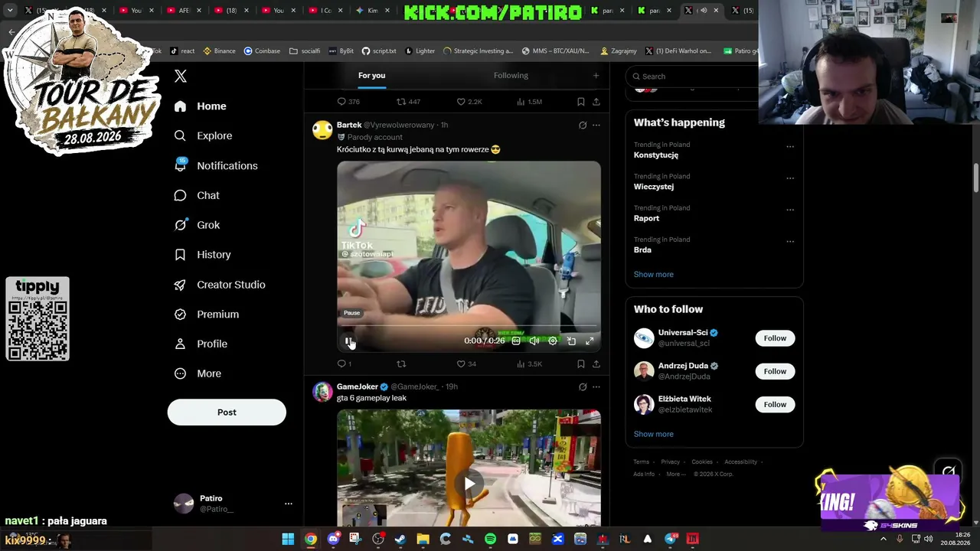Toggle captions on the Bartek video
The image size is (980, 551).
tap(516, 341)
